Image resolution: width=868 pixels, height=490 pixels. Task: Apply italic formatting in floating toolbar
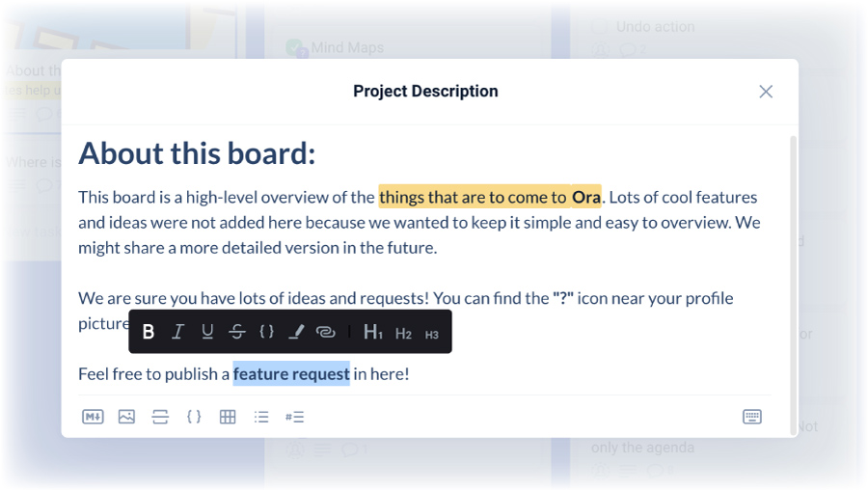(177, 332)
